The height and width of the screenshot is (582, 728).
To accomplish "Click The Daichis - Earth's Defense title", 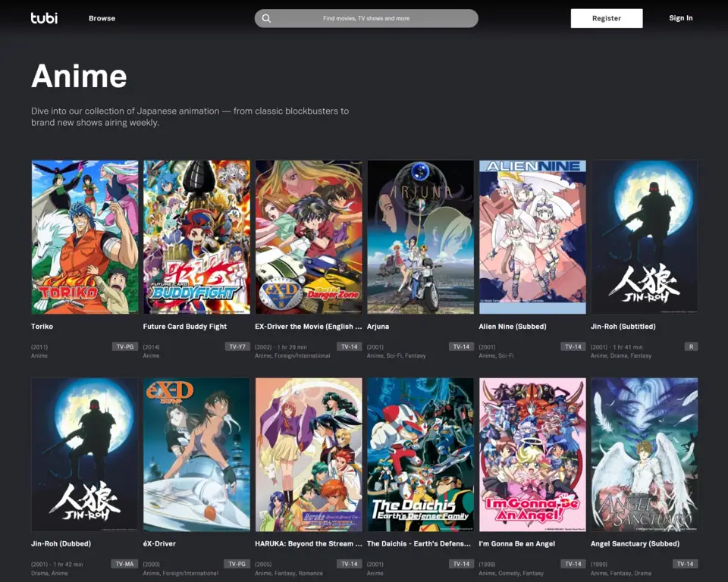I will [419, 543].
